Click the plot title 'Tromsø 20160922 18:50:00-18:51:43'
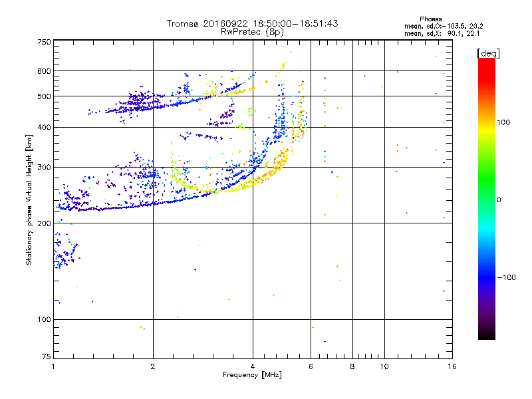Image resolution: width=532 pixels, height=399 pixels. click(252, 23)
